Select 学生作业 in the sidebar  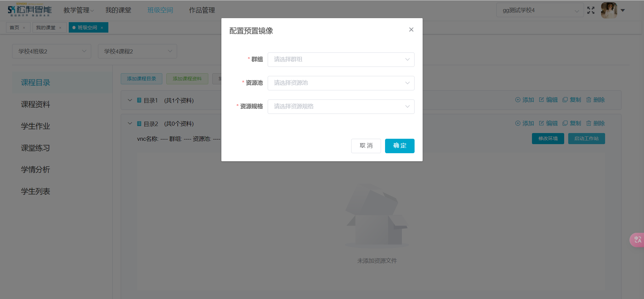[x=36, y=126]
